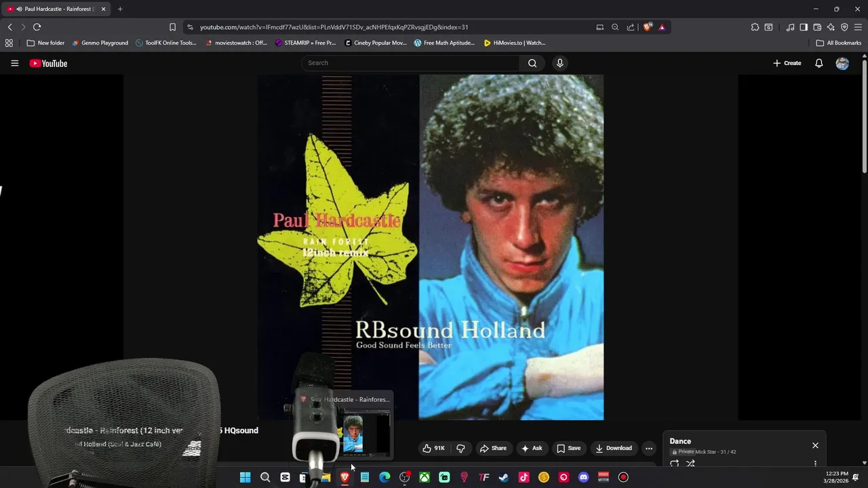
Task: Switch to the Paul Hardcastle browser tab
Action: coord(57,9)
